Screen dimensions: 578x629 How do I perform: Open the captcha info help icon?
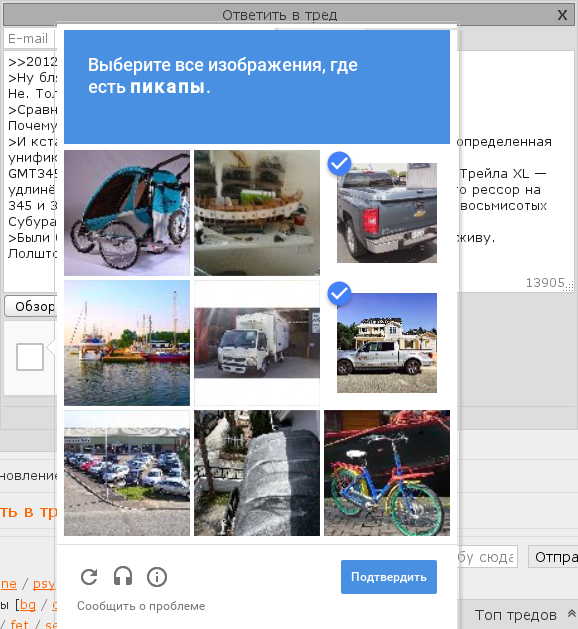(157, 577)
